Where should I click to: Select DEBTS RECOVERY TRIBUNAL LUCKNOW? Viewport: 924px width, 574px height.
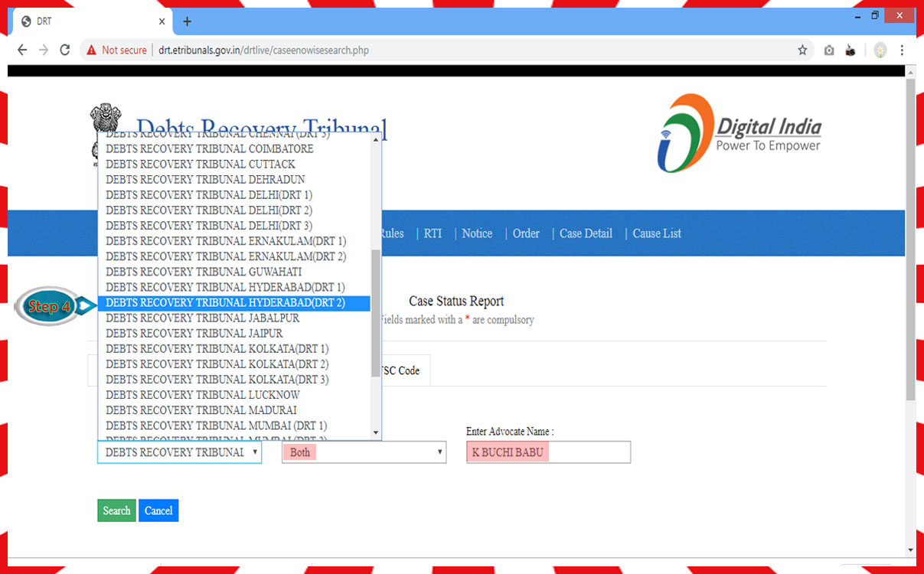tap(234, 395)
